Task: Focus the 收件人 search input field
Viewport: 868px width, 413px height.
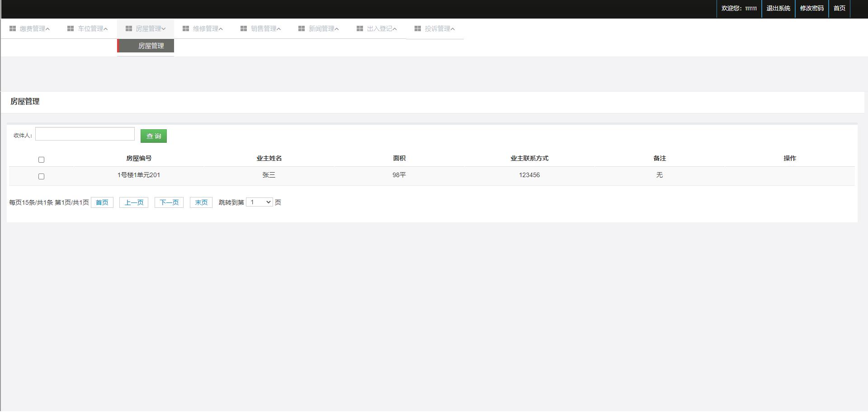Action: 85,134
